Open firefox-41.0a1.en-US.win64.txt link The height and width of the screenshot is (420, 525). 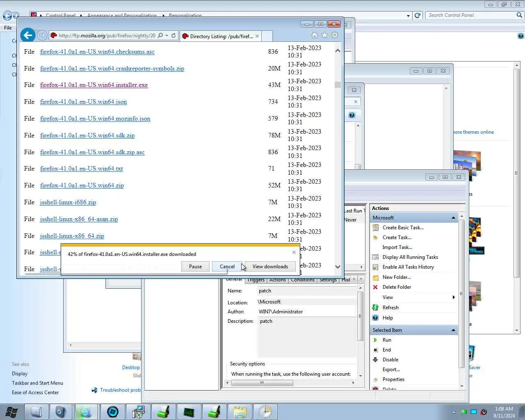point(81,169)
